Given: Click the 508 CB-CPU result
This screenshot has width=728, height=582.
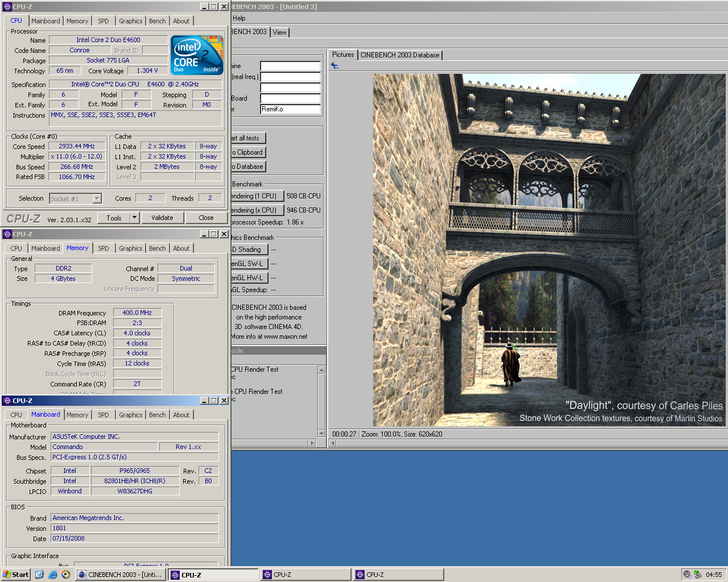Looking at the screenshot, I should [x=304, y=196].
